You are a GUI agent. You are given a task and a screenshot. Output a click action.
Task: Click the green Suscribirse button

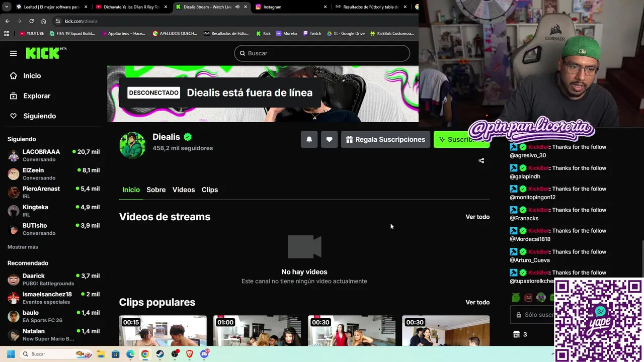[x=461, y=139]
